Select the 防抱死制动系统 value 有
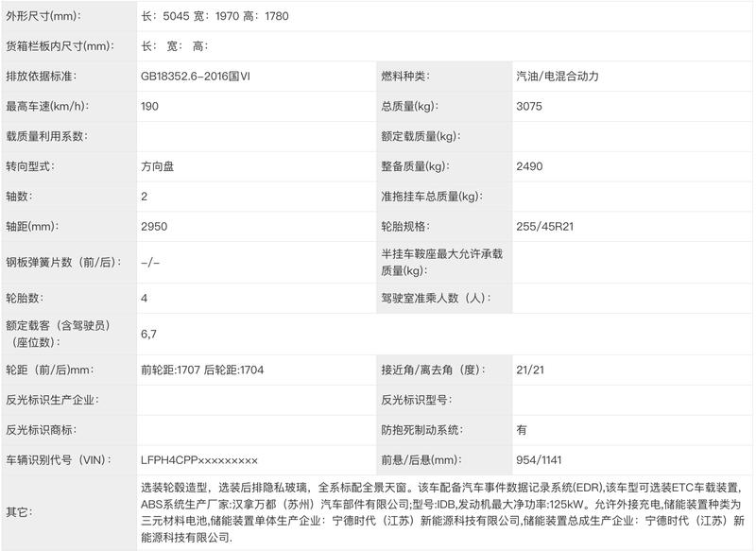Viewport: 756px width, 551px height. [522, 430]
